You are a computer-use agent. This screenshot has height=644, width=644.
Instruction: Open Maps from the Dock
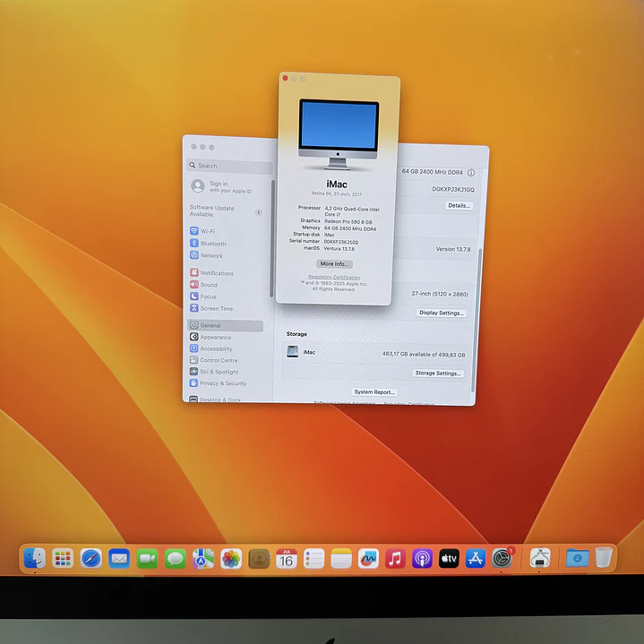[203, 559]
